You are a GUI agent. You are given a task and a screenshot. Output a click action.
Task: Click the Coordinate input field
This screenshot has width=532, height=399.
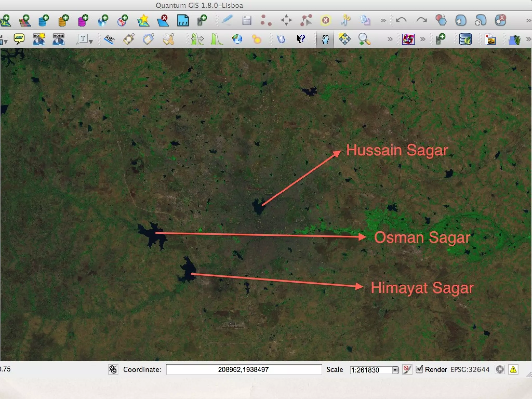pos(244,369)
